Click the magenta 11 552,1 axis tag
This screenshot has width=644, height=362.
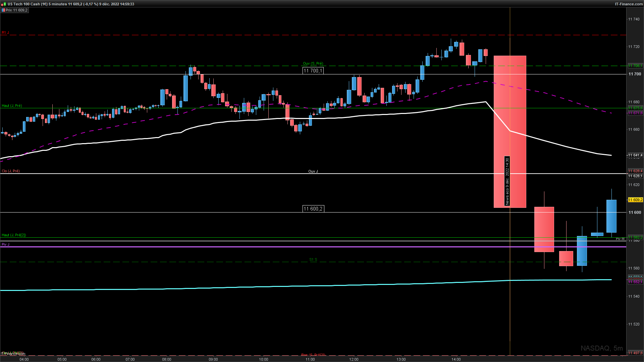click(x=635, y=282)
